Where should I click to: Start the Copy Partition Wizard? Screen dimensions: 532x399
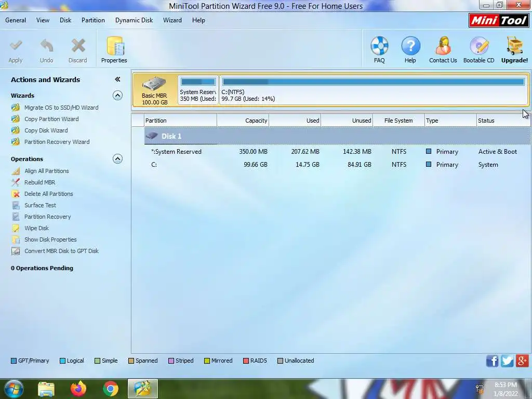pyautogui.click(x=51, y=119)
